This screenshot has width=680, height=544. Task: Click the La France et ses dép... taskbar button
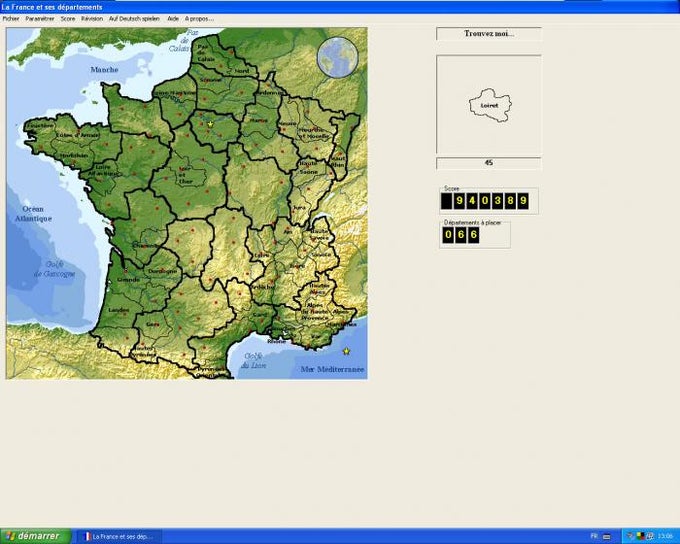click(118, 537)
